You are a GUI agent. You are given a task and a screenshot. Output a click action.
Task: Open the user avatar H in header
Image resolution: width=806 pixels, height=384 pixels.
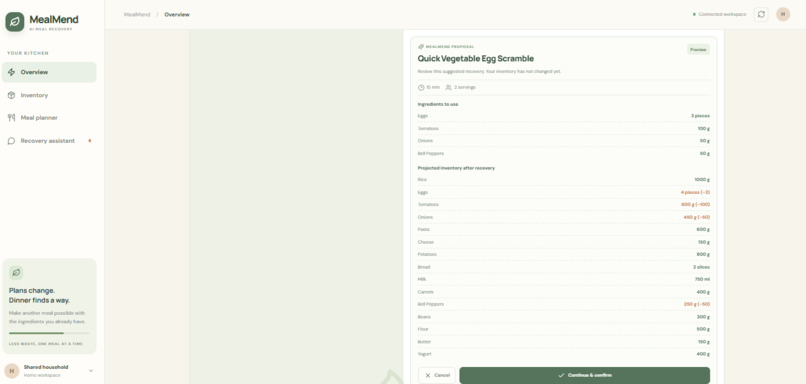783,14
